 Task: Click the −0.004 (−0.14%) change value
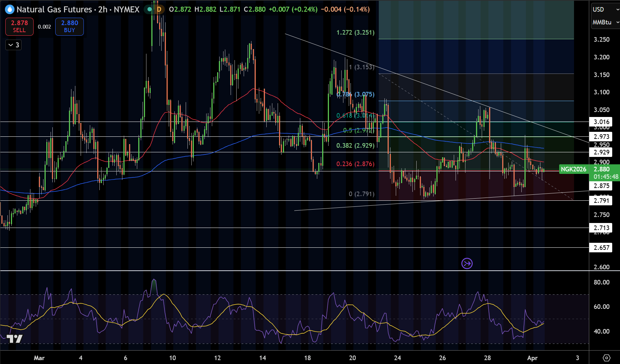click(345, 10)
